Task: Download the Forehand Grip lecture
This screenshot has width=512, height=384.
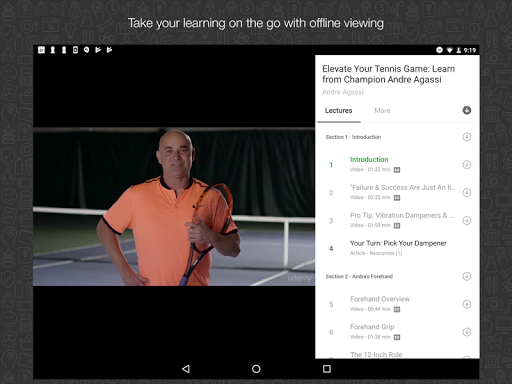Action: 467,332
